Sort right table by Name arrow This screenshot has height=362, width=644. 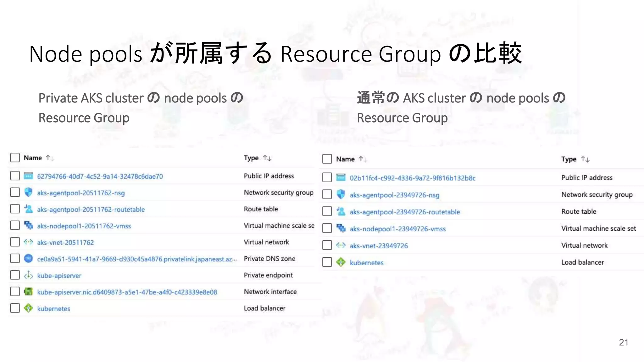coord(362,159)
